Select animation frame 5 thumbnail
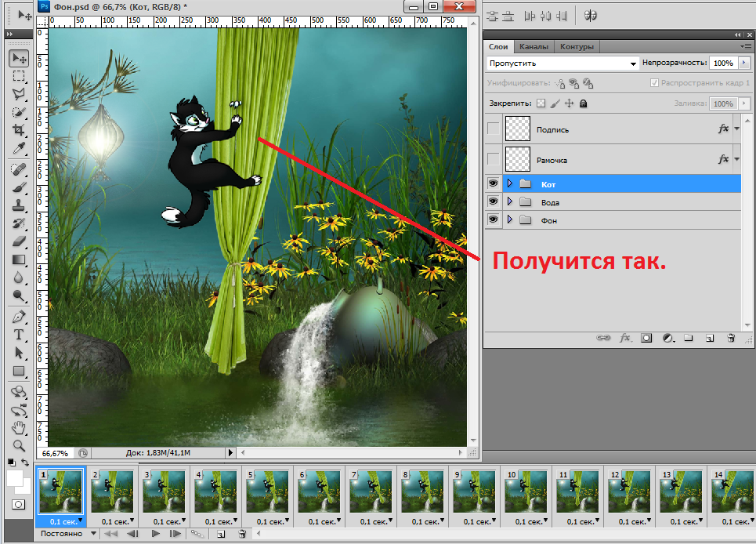Screen dimensions: 756x544 267,491
